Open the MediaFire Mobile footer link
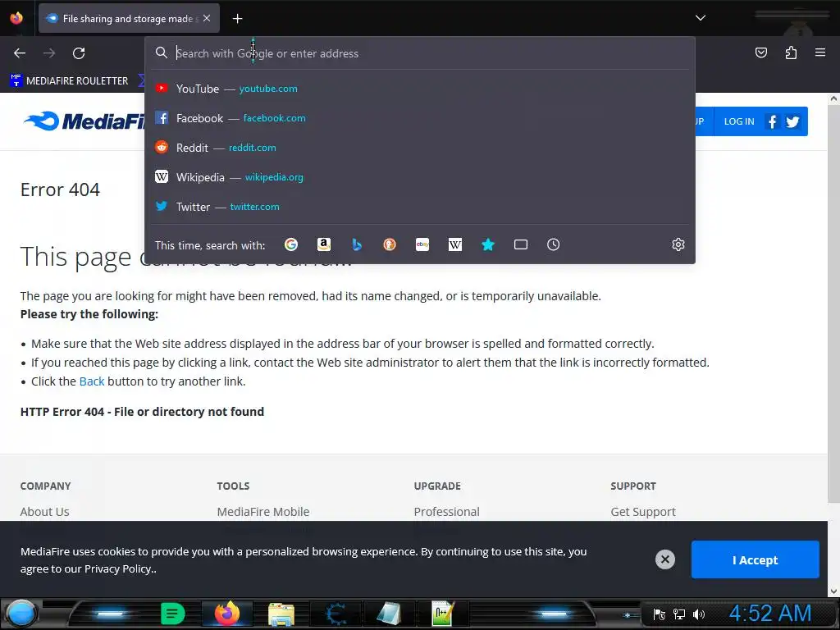Screen dimensions: 840x630 pos(263,512)
